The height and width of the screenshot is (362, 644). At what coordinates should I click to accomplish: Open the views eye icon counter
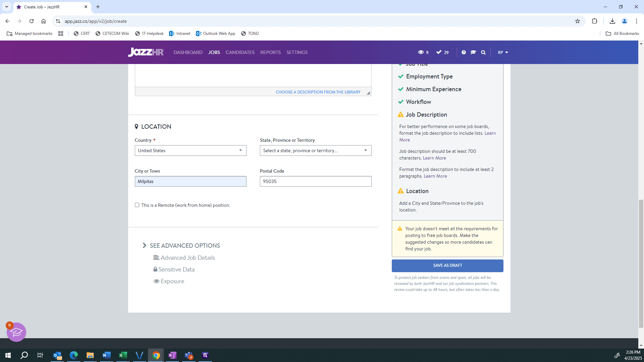423,52
